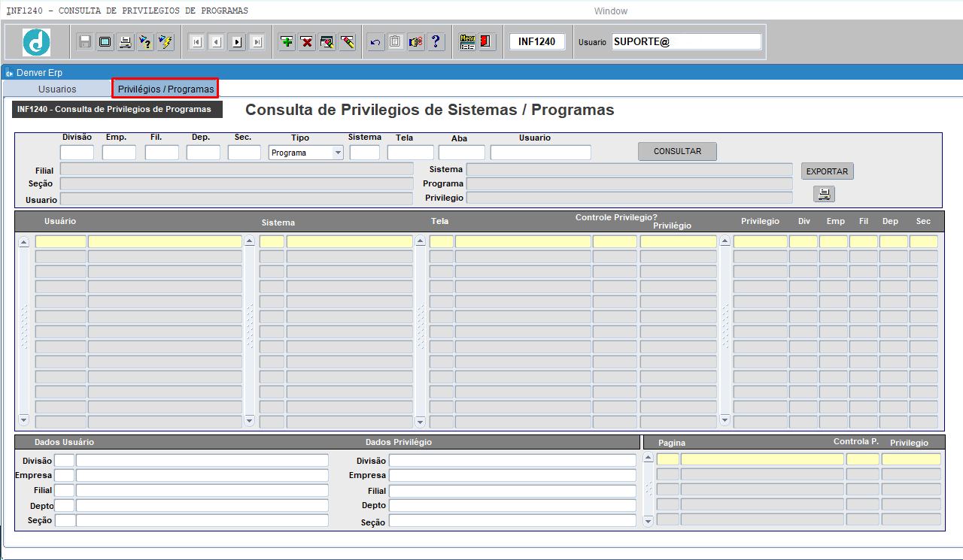Viewport: 963px width, 560px height.
Task: Click the Denver logo icon in toolbar
Action: [36, 41]
